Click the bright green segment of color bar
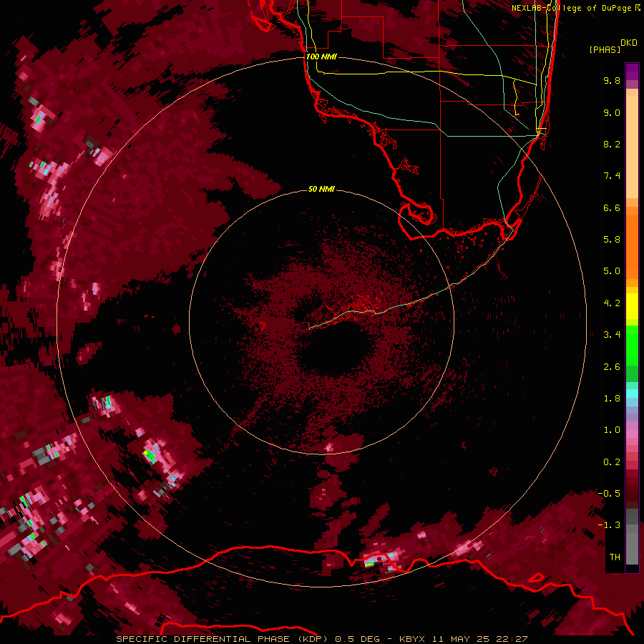Image resolution: width=644 pixels, height=644 pixels. tap(632, 345)
